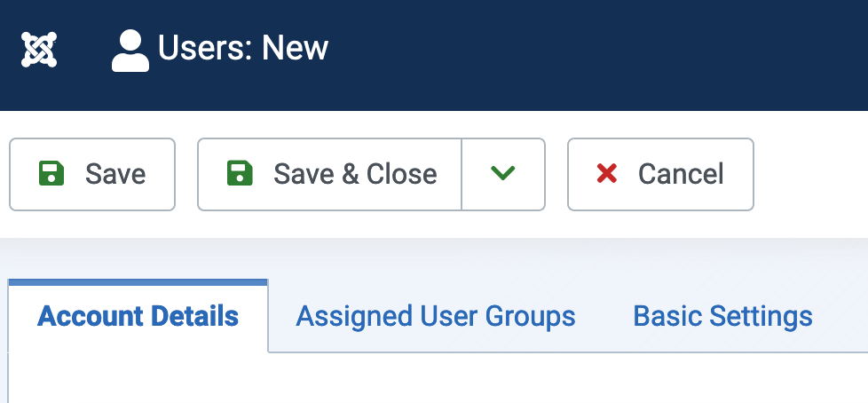Cancel creating the new user

coord(660,174)
